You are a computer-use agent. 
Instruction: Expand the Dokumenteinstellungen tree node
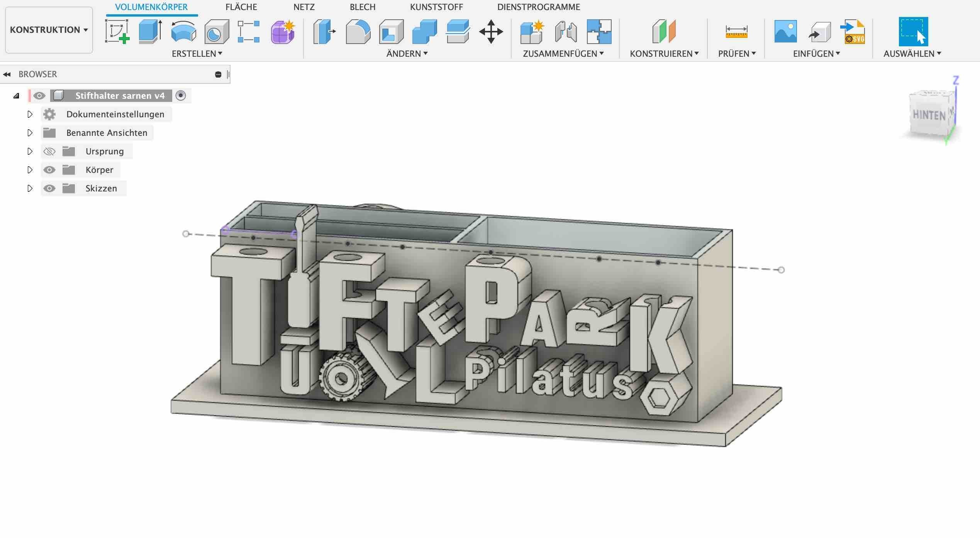click(30, 114)
